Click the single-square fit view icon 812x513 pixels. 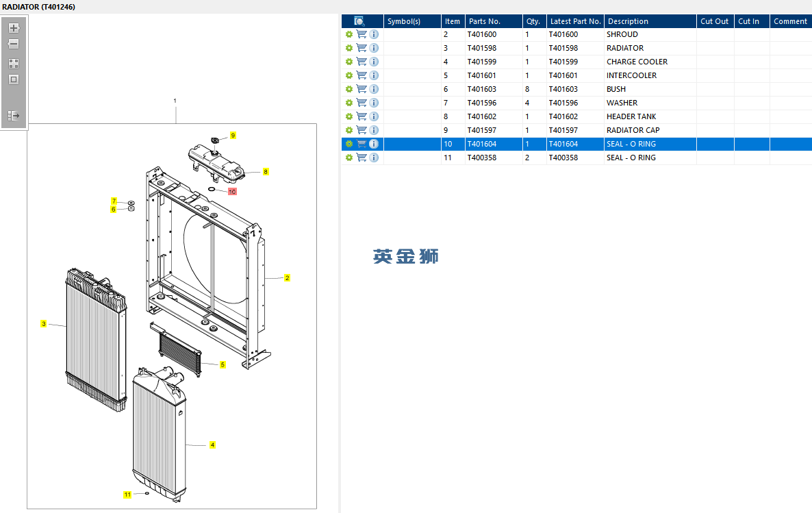[14, 79]
